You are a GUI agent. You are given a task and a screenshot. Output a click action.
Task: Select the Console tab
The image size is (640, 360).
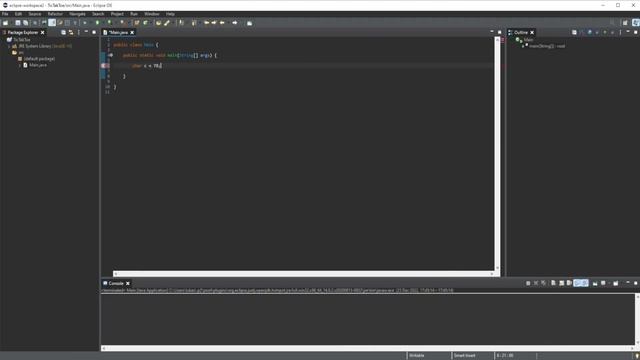[116, 283]
